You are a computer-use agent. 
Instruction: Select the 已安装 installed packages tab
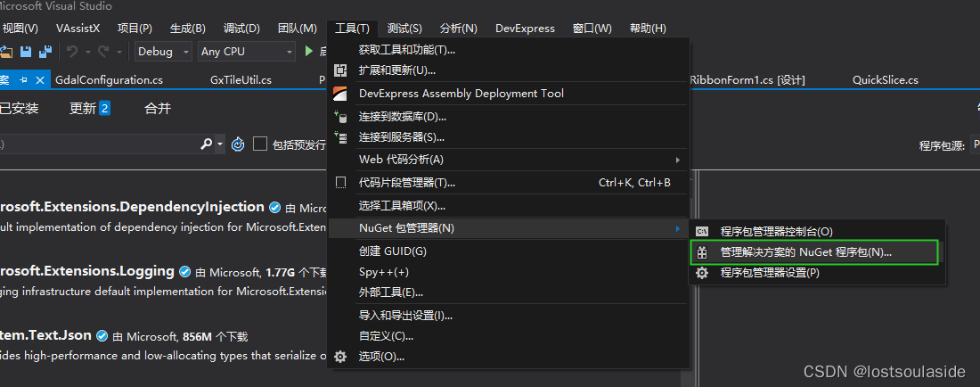pyautogui.click(x=19, y=108)
